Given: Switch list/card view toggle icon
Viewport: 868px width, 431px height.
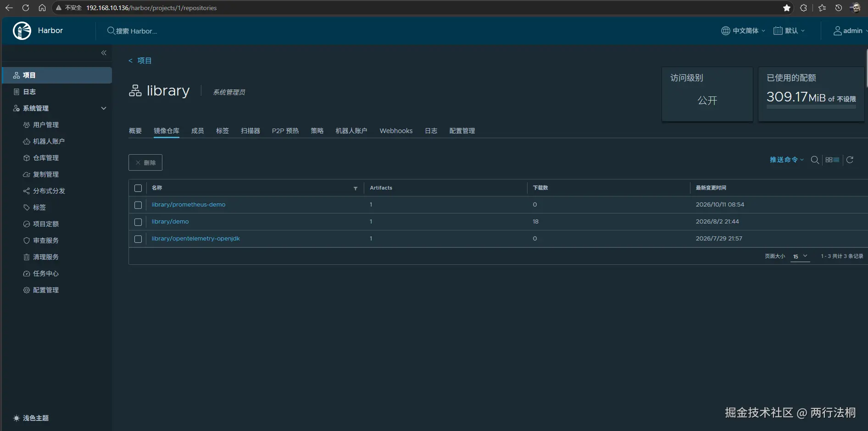Looking at the screenshot, I should pos(832,160).
